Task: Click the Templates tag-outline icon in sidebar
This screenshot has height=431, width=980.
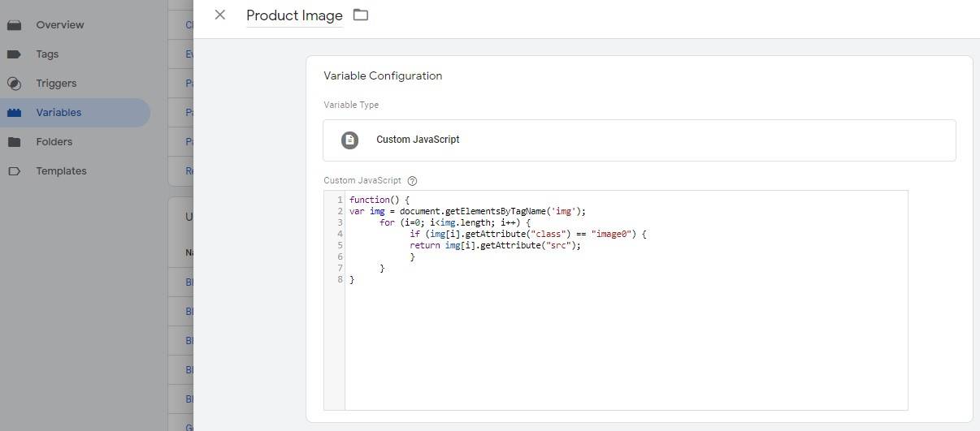Action: 14,171
